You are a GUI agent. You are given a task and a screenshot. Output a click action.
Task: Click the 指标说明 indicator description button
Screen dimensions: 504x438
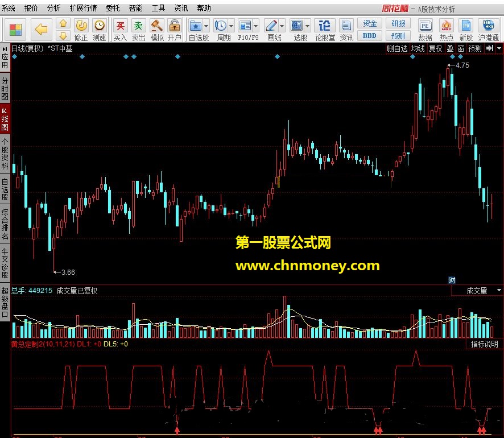485,344
